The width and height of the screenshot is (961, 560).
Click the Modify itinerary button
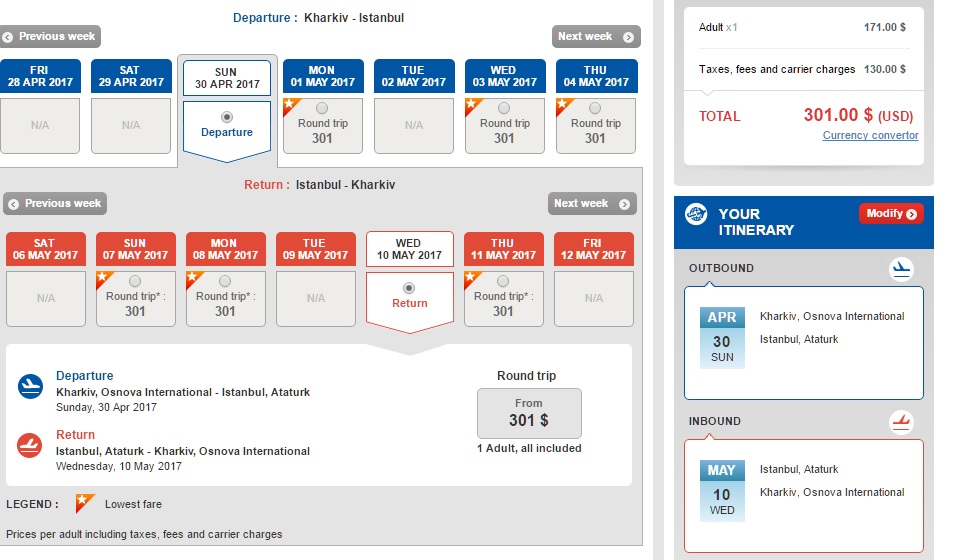[890, 214]
